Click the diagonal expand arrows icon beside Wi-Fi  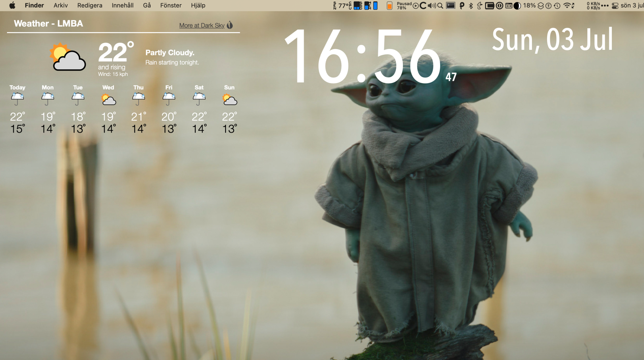coord(573,5)
